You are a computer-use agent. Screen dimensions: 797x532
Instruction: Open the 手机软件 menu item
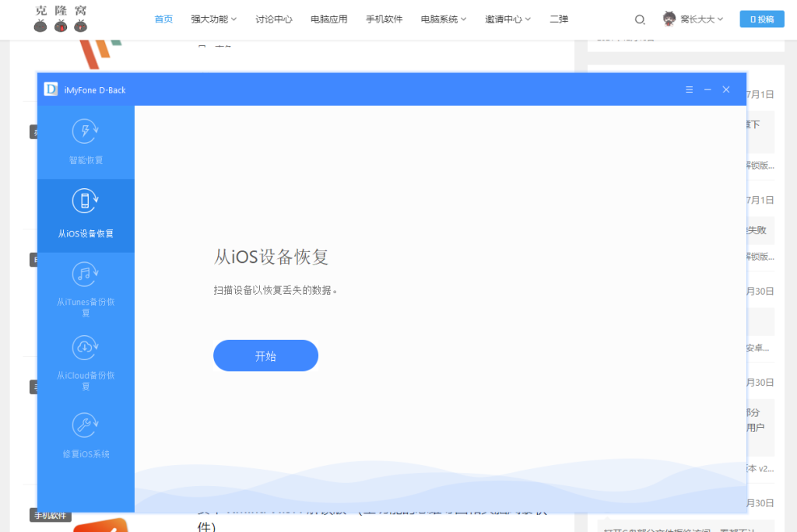point(384,19)
